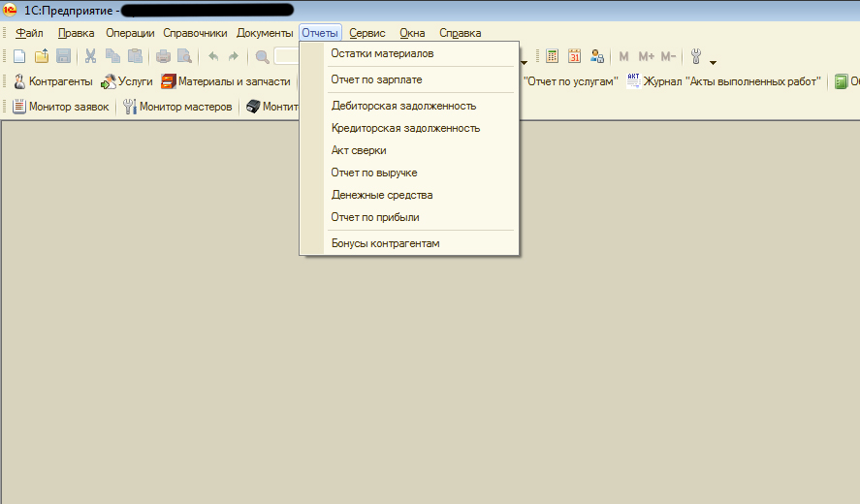Click the Open file folder icon
This screenshot has width=860, height=504.
(x=41, y=57)
